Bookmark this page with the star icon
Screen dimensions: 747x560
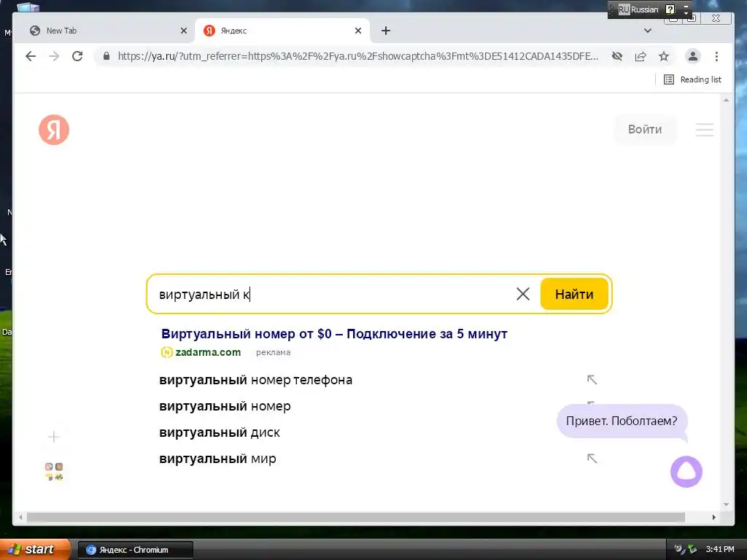(664, 56)
